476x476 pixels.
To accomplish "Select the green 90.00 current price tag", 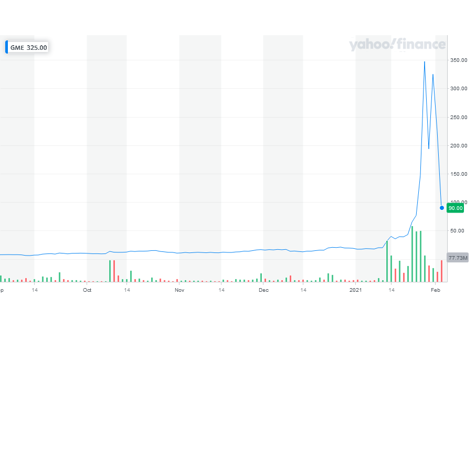I will pyautogui.click(x=456, y=208).
